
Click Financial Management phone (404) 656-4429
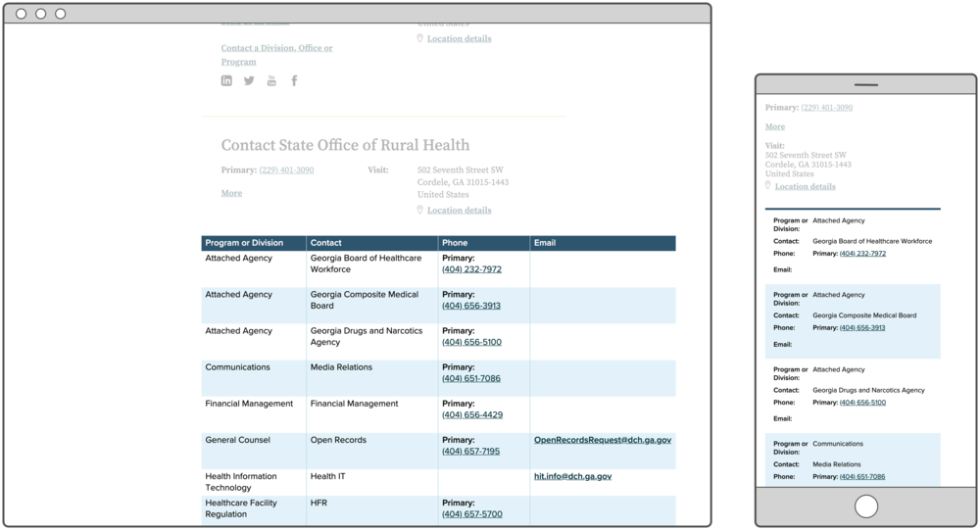coord(472,414)
